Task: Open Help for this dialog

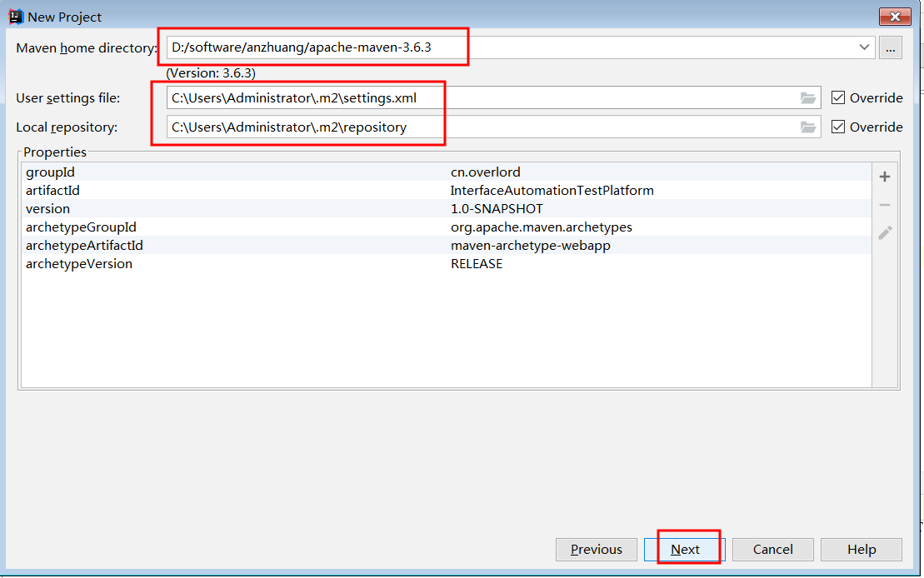Action: tap(862, 550)
